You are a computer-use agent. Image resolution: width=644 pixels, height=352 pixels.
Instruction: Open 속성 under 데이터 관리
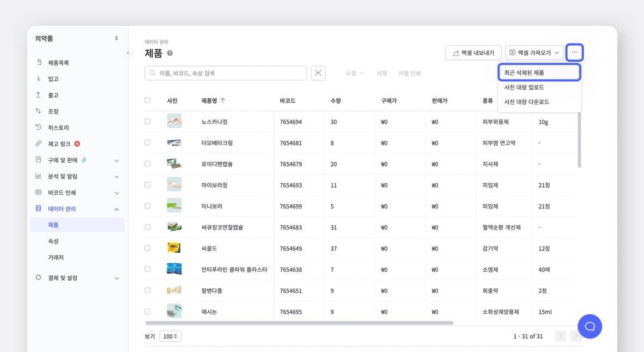(x=53, y=241)
